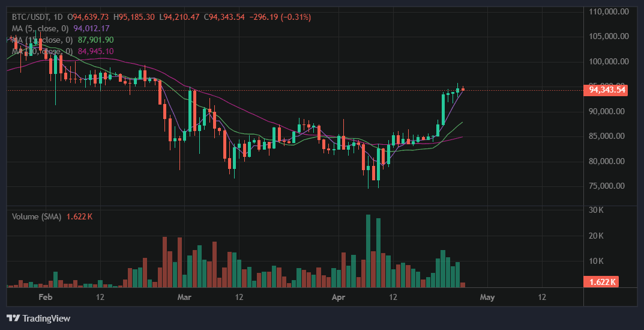
Task: Click the purple MA value 94,012.17
Action: [91, 28]
